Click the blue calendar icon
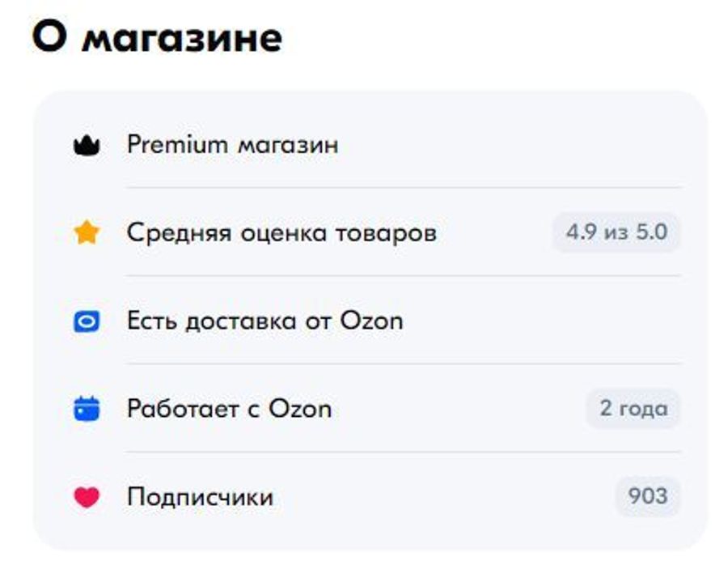 [x=85, y=407]
